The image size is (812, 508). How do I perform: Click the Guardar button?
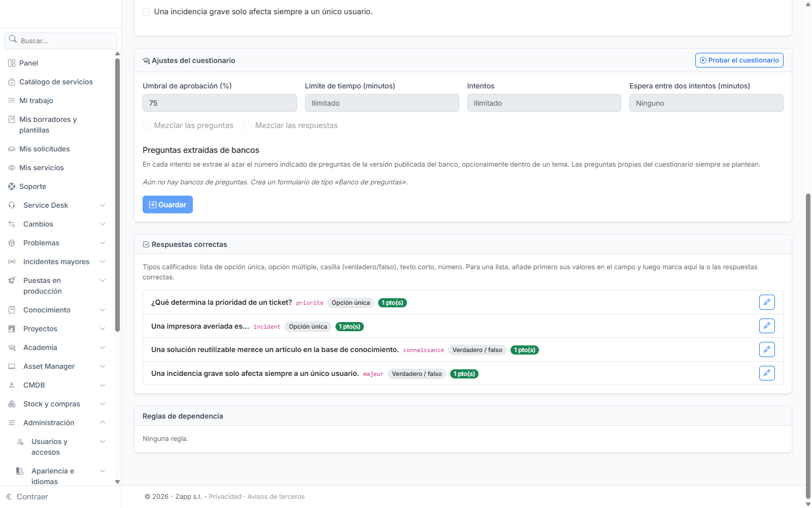pyautogui.click(x=167, y=205)
